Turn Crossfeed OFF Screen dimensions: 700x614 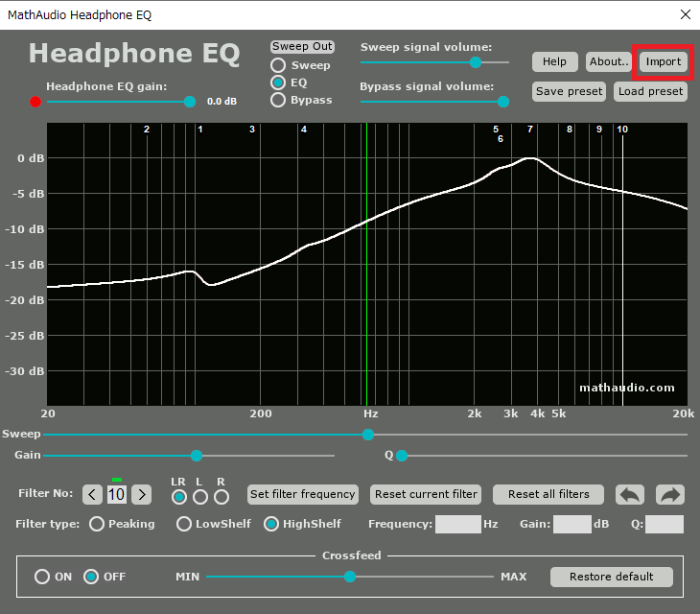91,577
